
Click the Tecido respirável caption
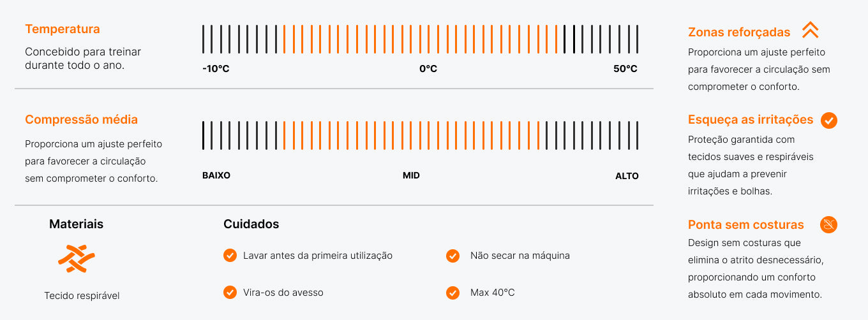tap(82, 296)
